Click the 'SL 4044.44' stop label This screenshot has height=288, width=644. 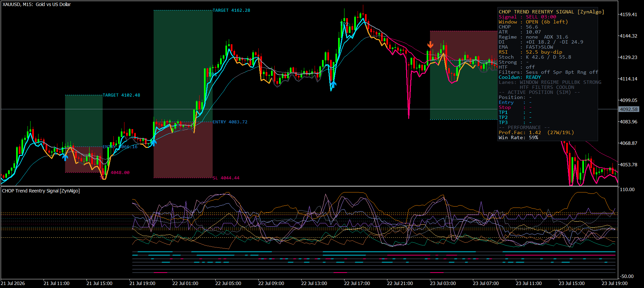pos(226,178)
